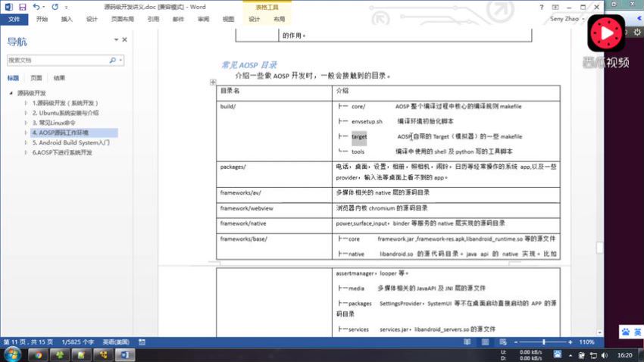This screenshot has height=362, width=644.
Task: Switch to Print Layout view icon
Action: click(x=485, y=342)
